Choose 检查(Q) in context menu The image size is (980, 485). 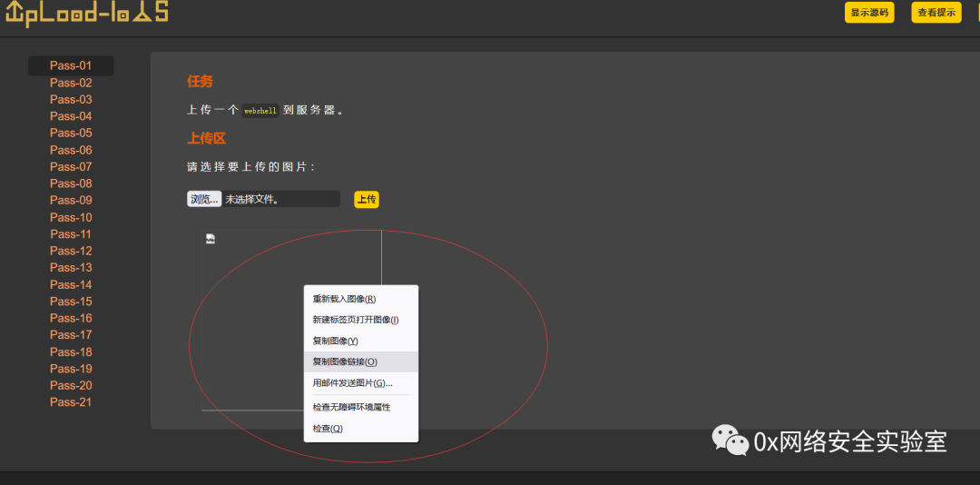coord(360,429)
